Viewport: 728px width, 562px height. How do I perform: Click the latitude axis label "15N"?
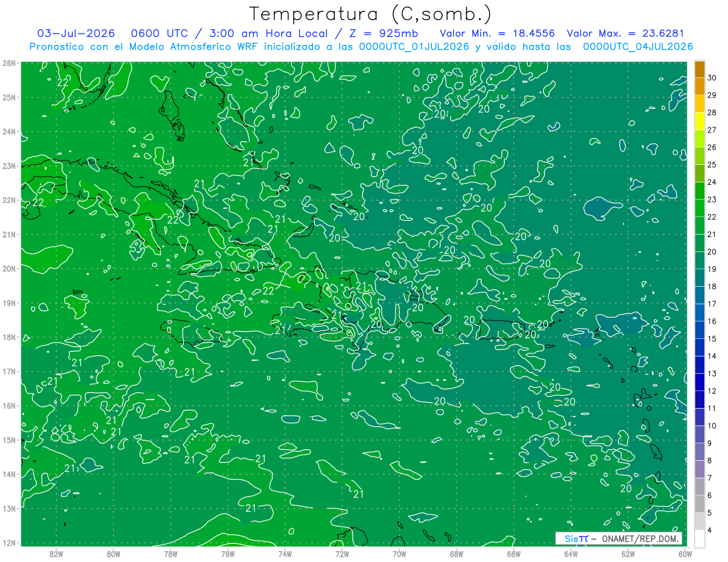[9, 440]
